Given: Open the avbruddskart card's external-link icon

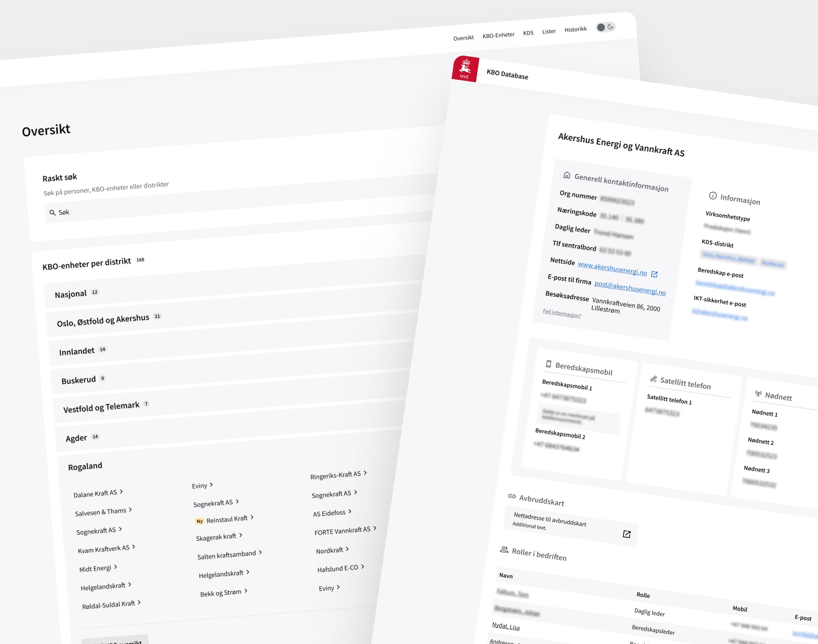Looking at the screenshot, I should [x=627, y=534].
